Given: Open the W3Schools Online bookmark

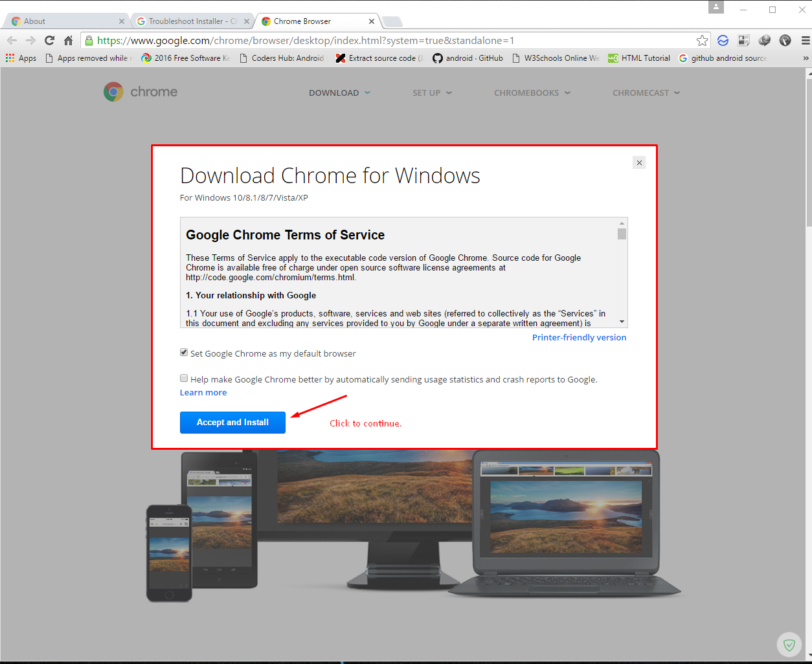Looking at the screenshot, I should coord(556,58).
